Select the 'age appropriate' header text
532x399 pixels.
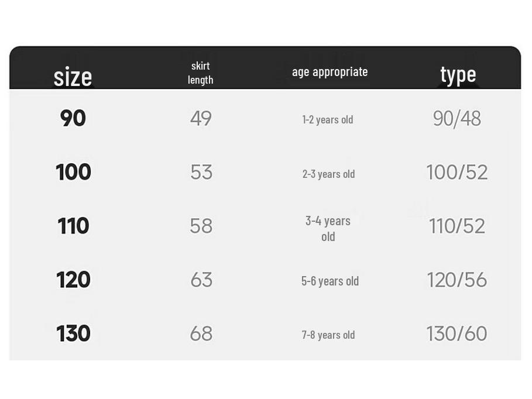330,72
